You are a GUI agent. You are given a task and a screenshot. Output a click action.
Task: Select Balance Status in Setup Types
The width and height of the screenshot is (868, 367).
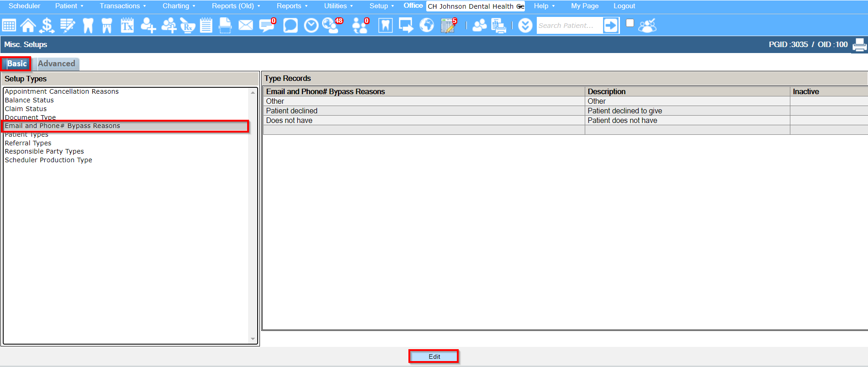click(x=29, y=100)
